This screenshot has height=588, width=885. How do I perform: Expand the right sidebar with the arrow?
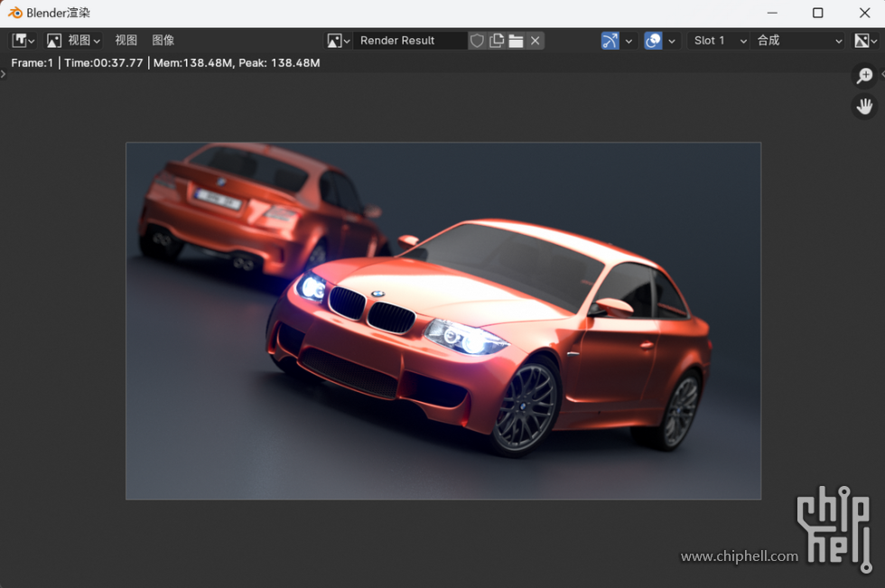pyautogui.click(x=882, y=74)
